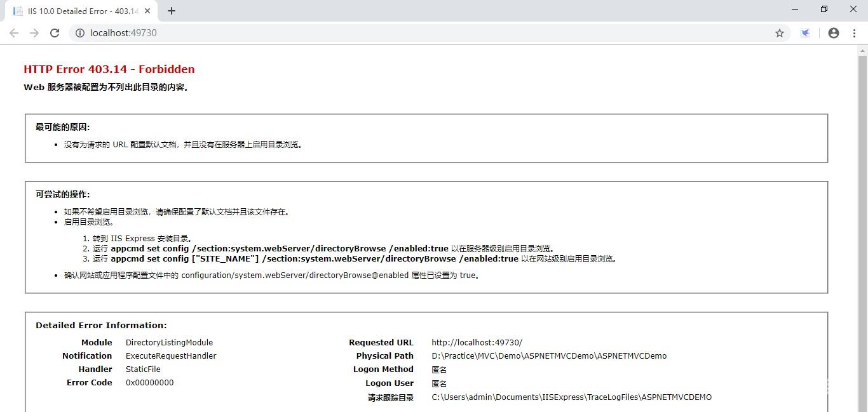Click the D:\Practice\MVC physical path value
This screenshot has height=412, width=868.
(x=549, y=356)
